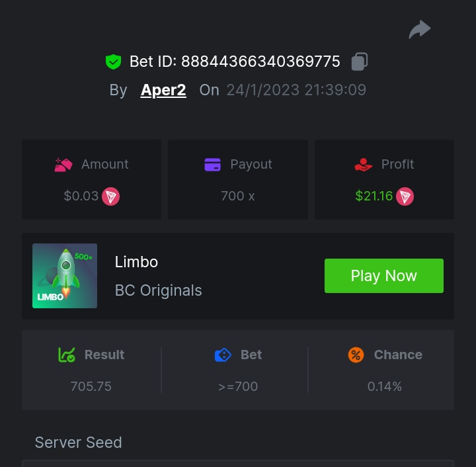Click the TRON coin icon beside $21.16
Viewport: 476px width, 467px height.
[405, 196]
